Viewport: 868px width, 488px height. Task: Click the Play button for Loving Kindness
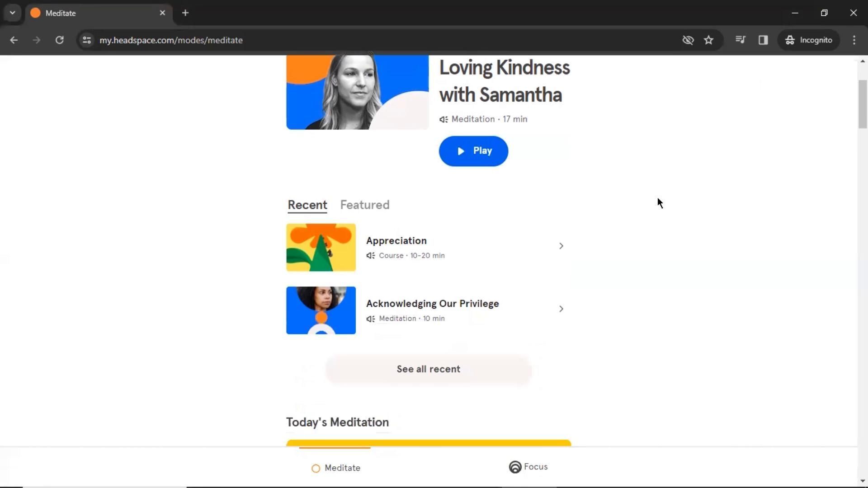point(473,151)
